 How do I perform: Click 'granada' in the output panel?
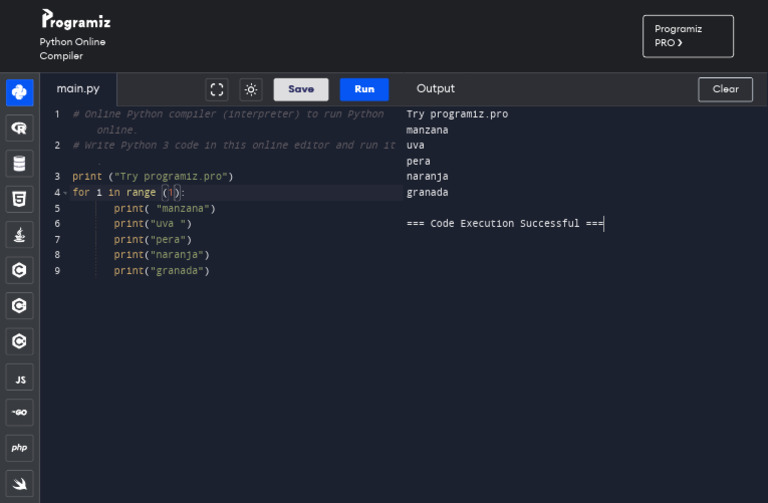[x=427, y=192]
